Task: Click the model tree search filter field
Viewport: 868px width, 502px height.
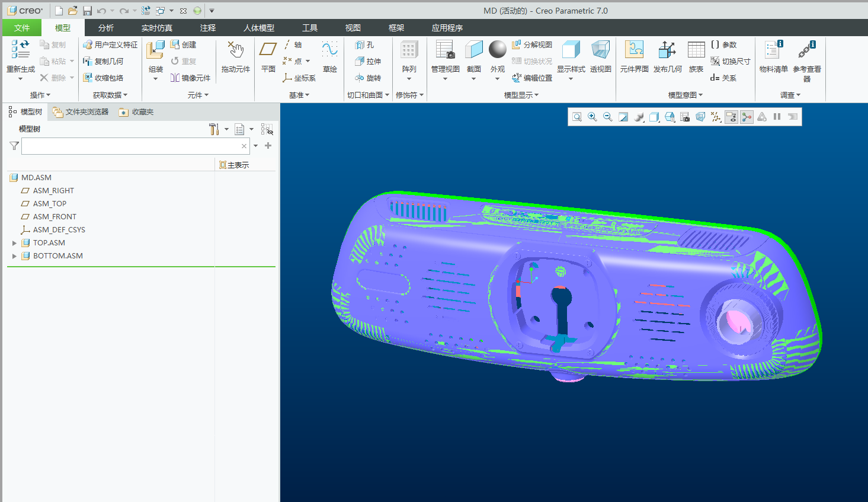Action: (130, 146)
